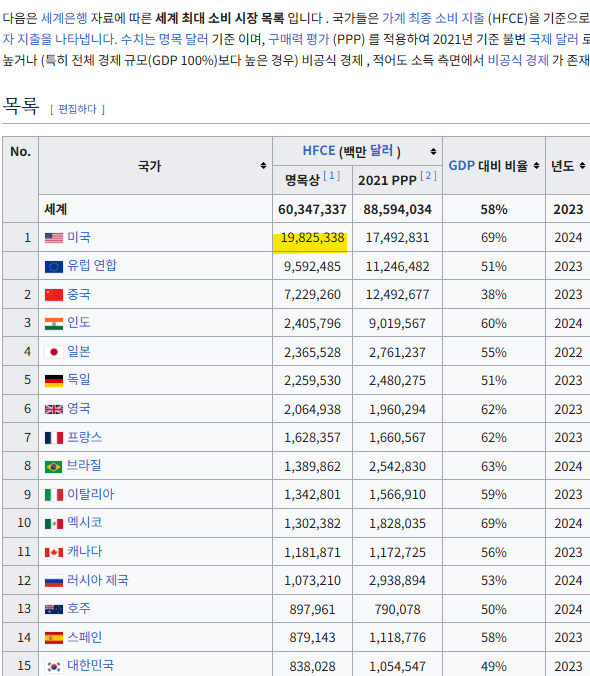
Task: Click the Australia flag icon
Action: [x=54, y=609]
